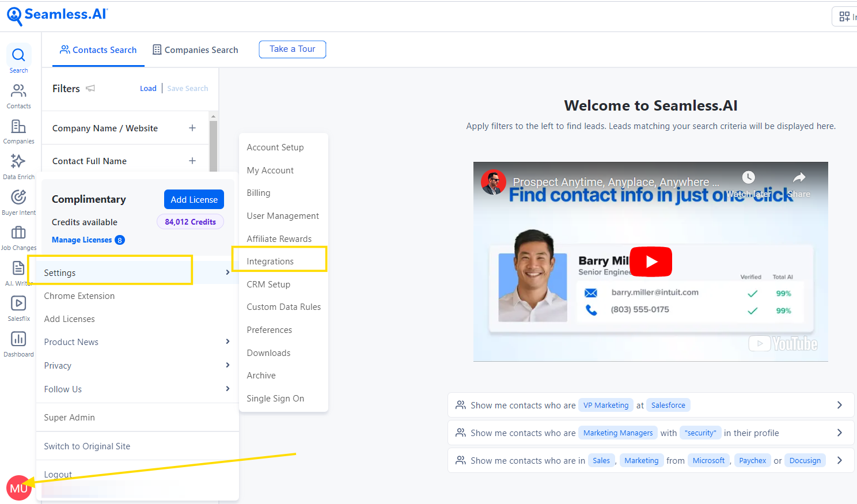Viewport: 857px width, 504px height.
Task: Click the MU user avatar
Action: click(18, 488)
